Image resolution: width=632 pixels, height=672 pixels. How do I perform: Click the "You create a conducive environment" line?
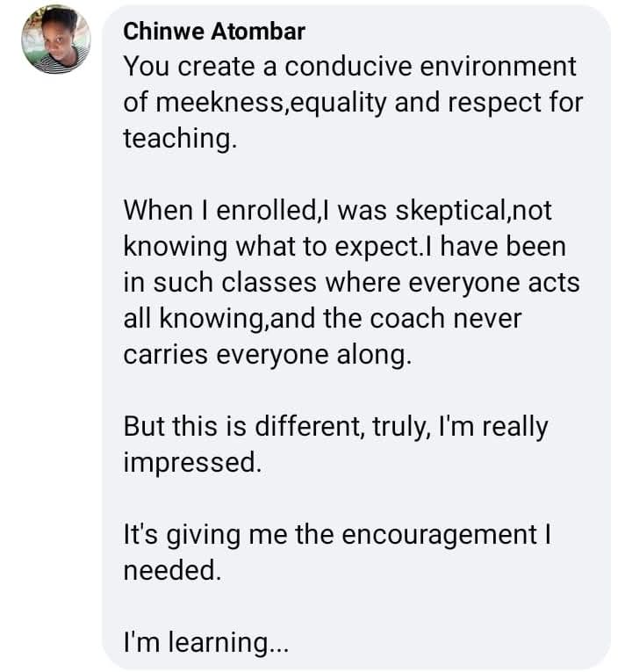tap(350, 67)
